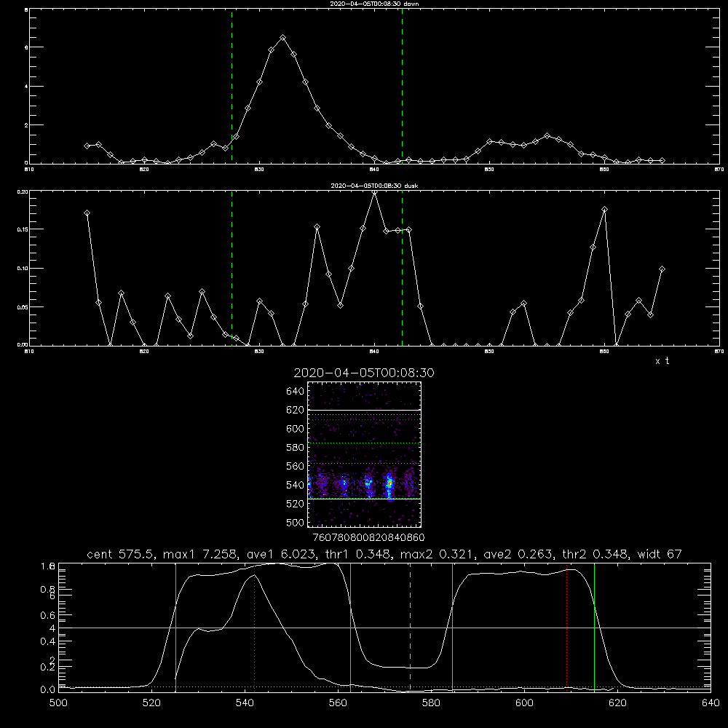Click the 0.6 label on bottom plot y-axis
This screenshot has width=728, height=728.
(x=48, y=615)
